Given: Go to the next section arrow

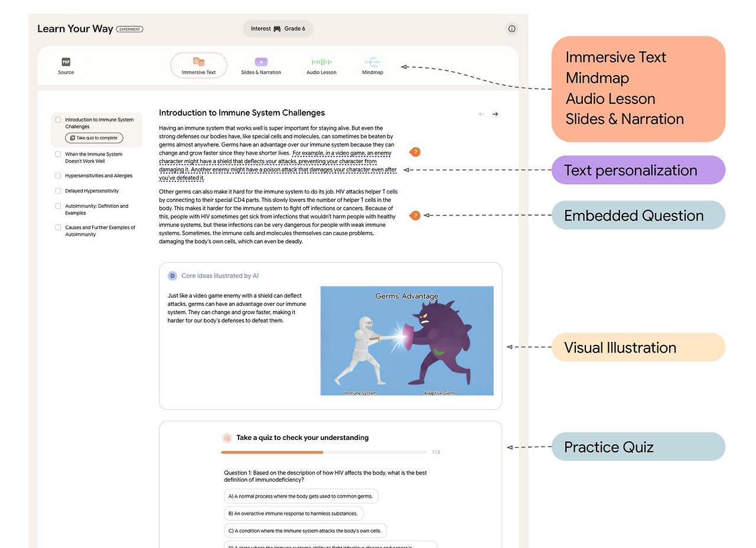Looking at the screenshot, I should coord(495,114).
